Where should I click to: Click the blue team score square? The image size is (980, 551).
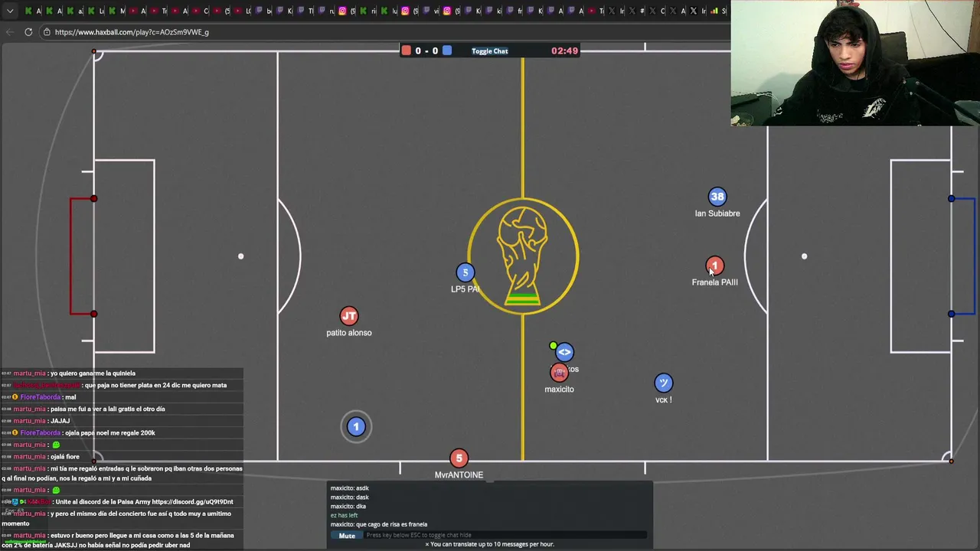pos(447,51)
